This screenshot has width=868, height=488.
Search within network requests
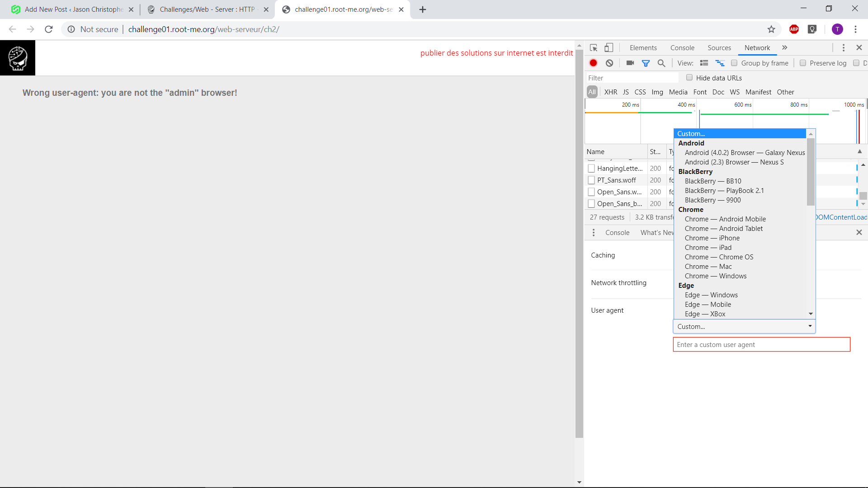tap(661, 63)
